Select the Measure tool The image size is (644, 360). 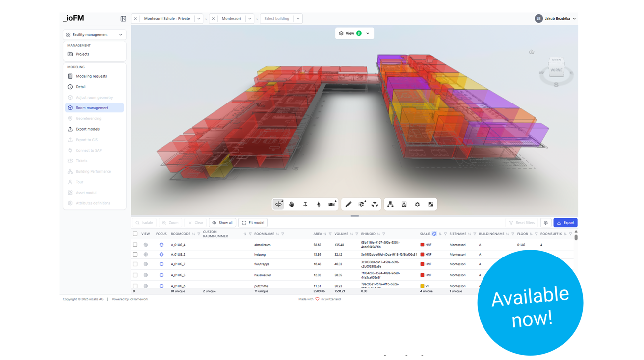pos(348,204)
